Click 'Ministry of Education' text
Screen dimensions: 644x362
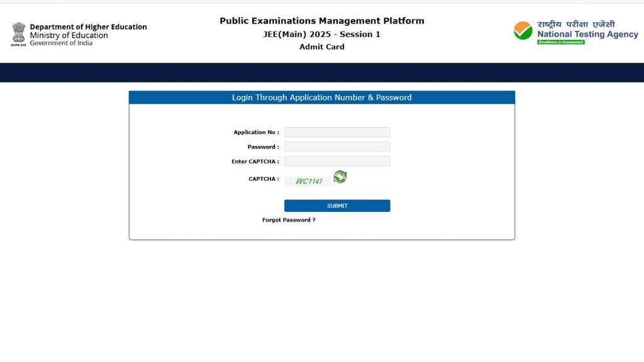[69, 35]
